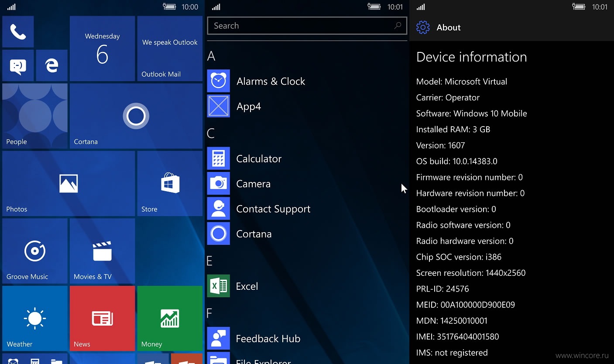Open the People tile

tap(35, 116)
